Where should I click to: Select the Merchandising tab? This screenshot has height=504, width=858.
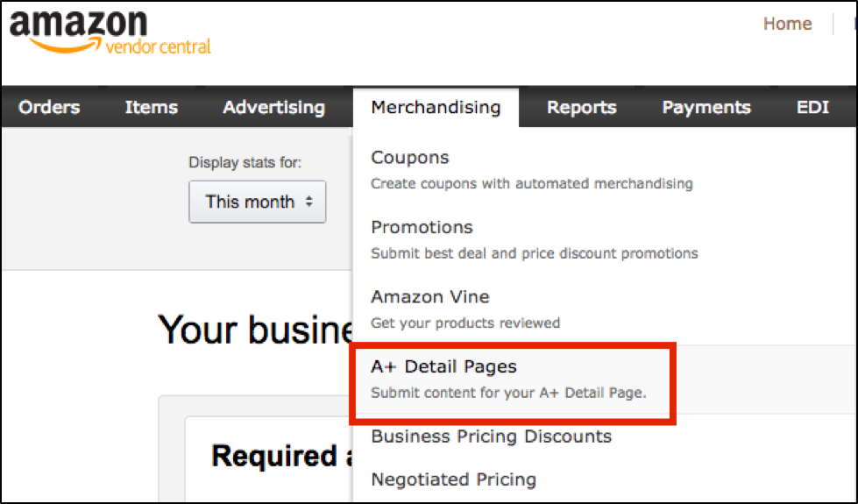(x=436, y=107)
